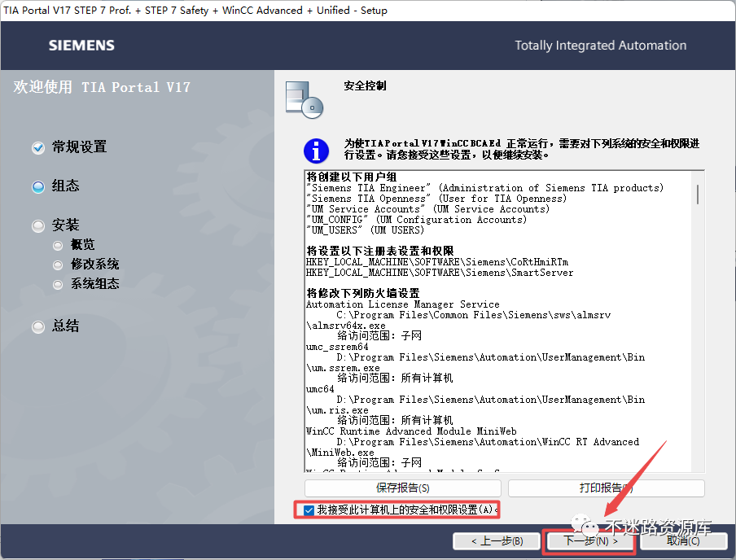Click the 安全控制 heading text

(x=366, y=85)
